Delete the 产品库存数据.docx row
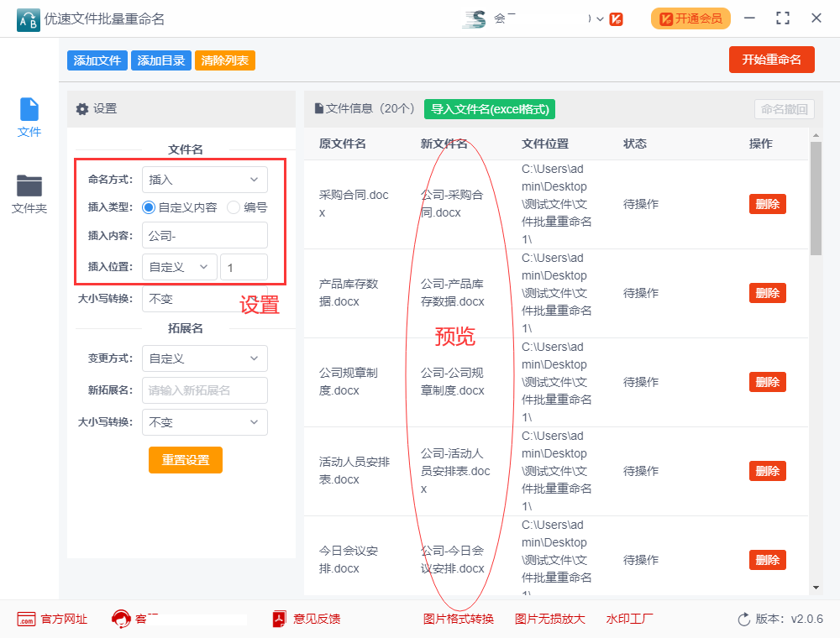Screen dimensions: 840x638 pos(767,293)
